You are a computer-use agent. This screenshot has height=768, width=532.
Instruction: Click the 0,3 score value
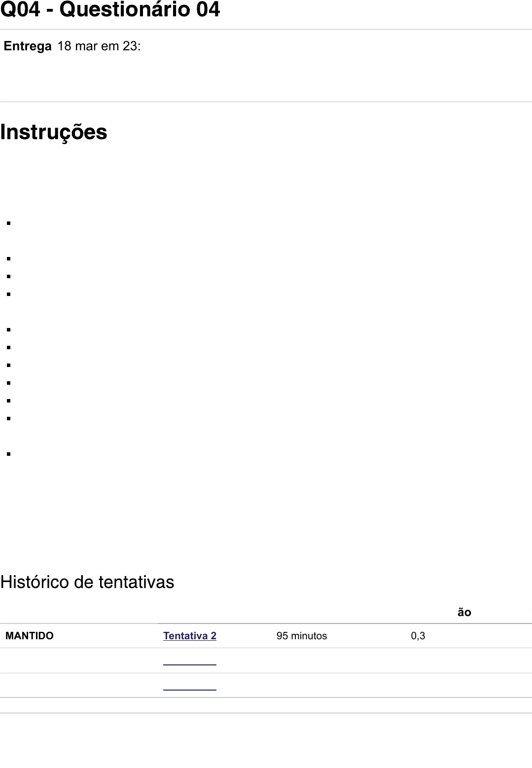(418, 636)
